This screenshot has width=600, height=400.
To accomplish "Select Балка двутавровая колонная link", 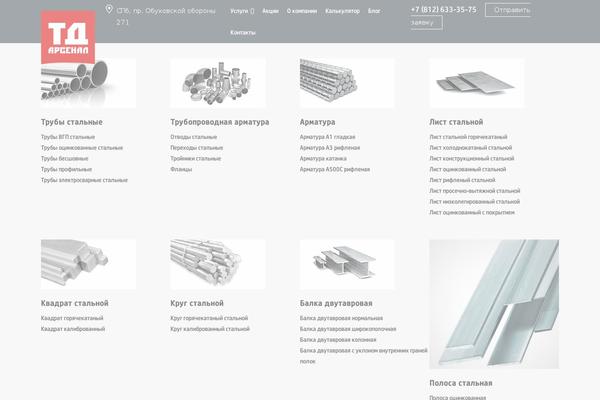I will click(x=338, y=340).
